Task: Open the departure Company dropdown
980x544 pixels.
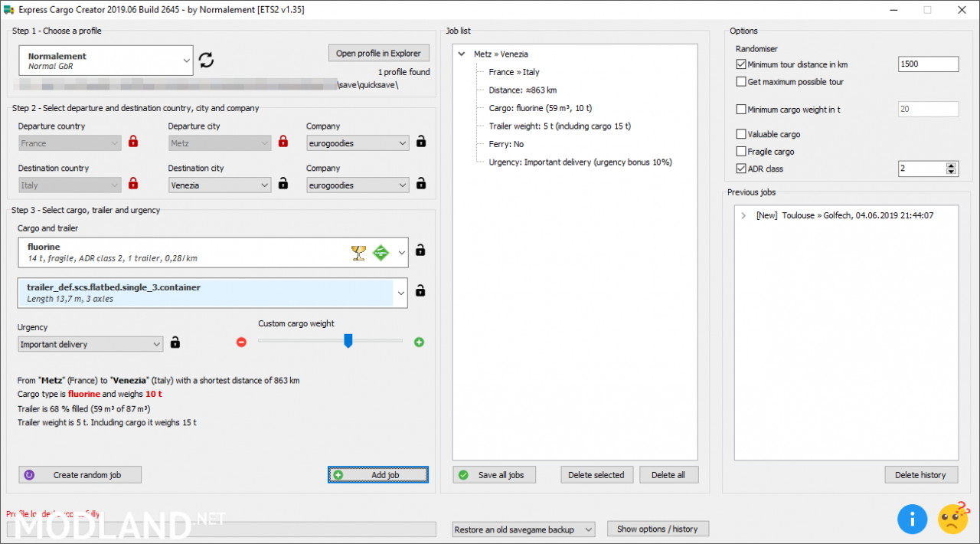Action: point(358,143)
